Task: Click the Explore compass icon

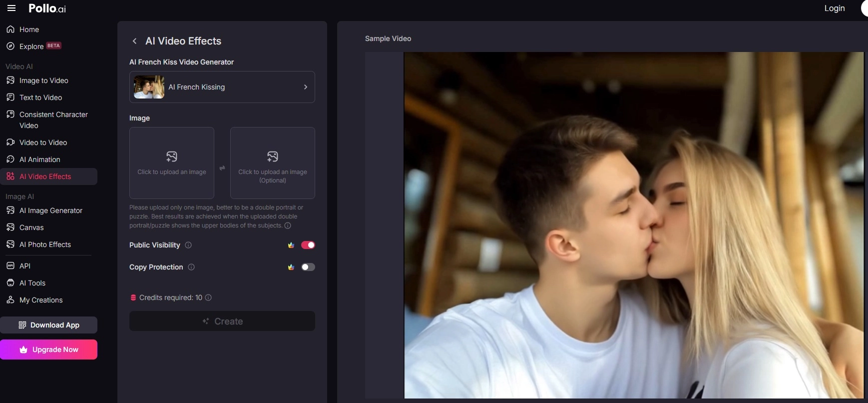Action: (x=10, y=46)
